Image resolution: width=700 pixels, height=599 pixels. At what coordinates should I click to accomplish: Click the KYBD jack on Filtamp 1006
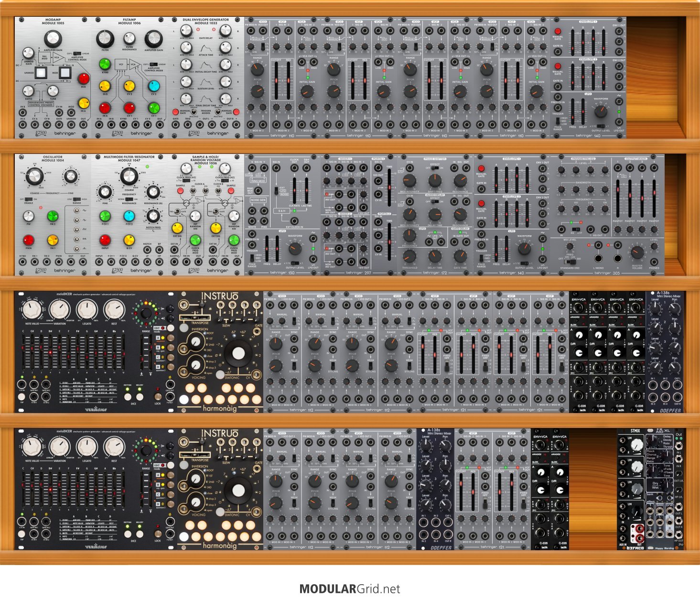123,125
